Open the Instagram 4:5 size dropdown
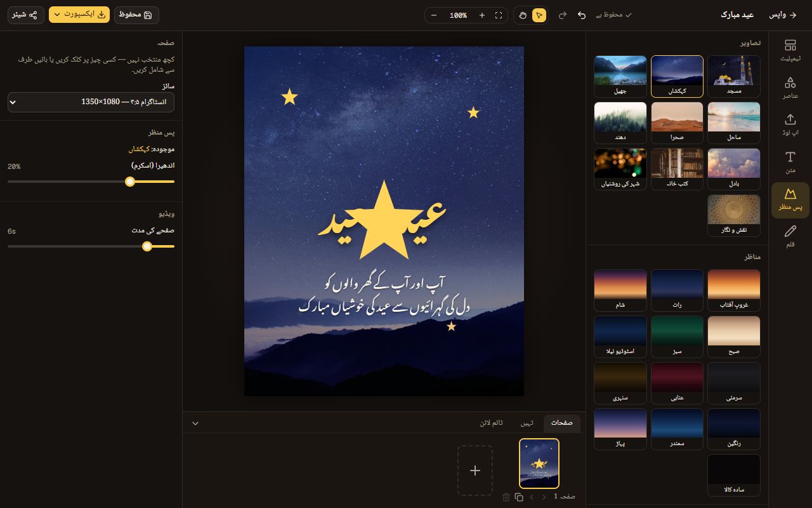The width and height of the screenshot is (812, 508). (x=91, y=102)
